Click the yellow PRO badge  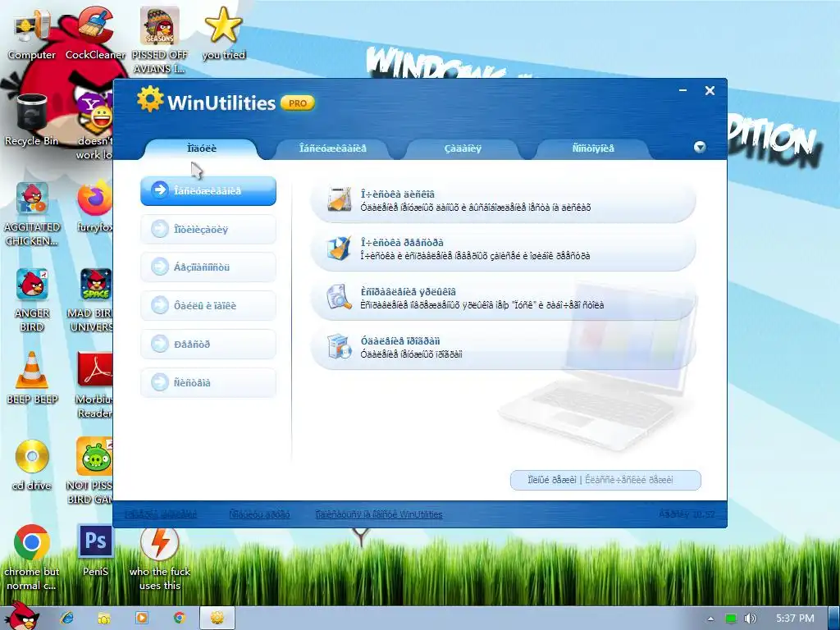(x=298, y=103)
